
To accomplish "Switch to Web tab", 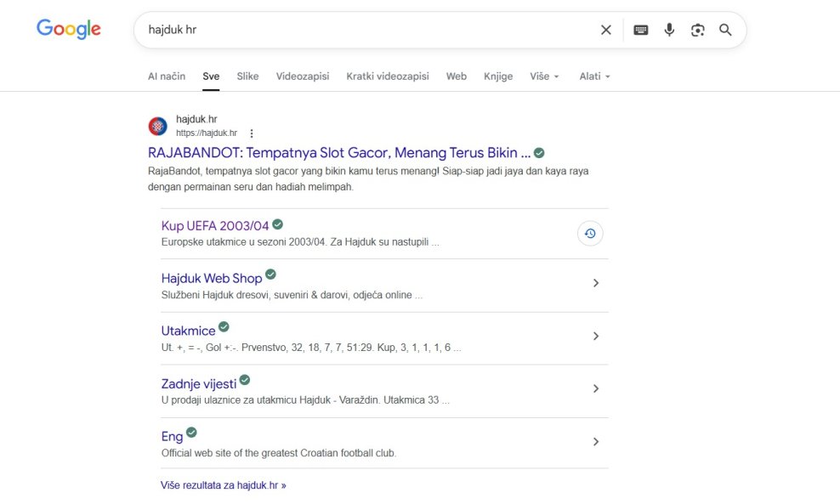I will click(x=457, y=76).
